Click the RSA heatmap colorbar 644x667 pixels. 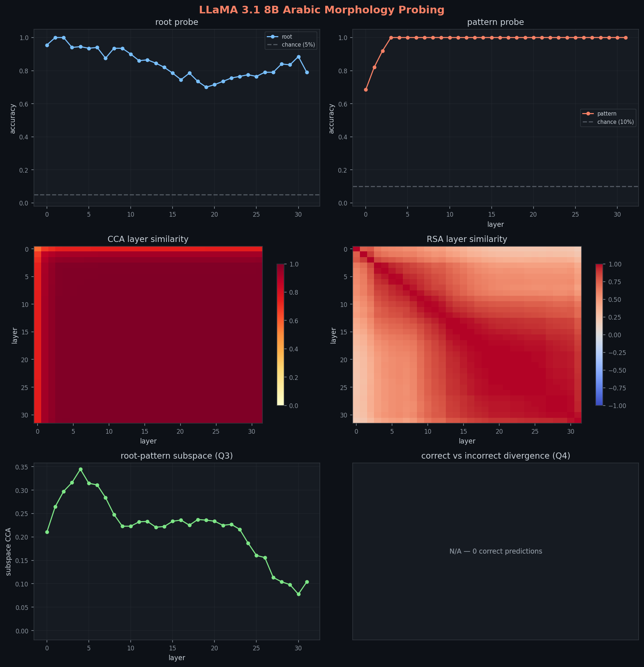[599, 335]
